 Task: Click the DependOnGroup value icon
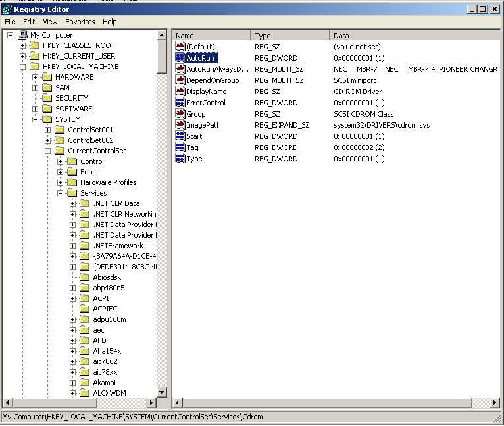click(x=180, y=80)
